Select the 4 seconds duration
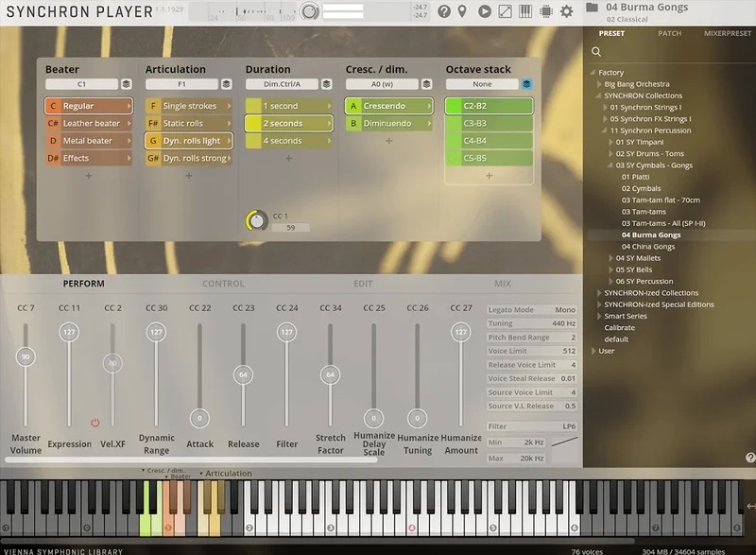 [x=289, y=141]
